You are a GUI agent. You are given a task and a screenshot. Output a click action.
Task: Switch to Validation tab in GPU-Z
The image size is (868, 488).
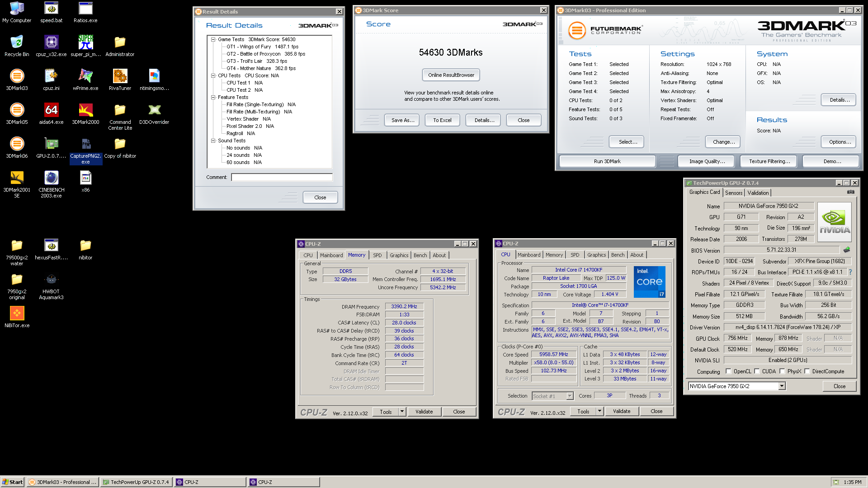[758, 193]
